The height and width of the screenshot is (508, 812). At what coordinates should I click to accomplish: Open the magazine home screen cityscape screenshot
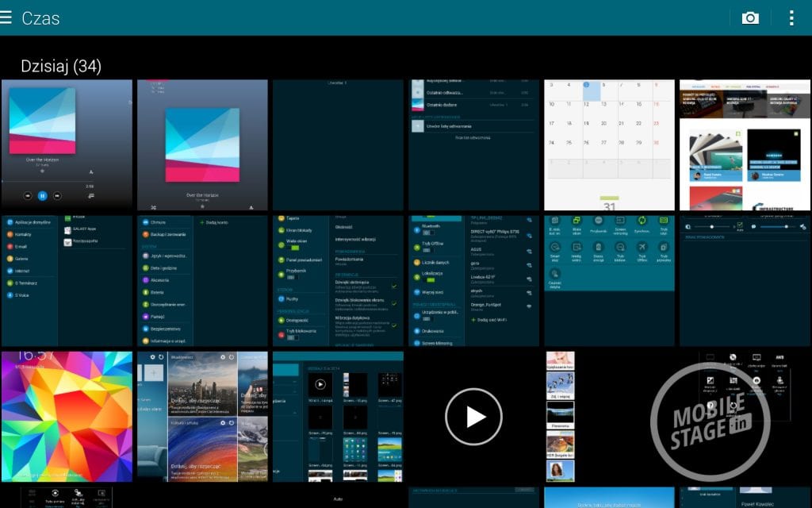202,416
